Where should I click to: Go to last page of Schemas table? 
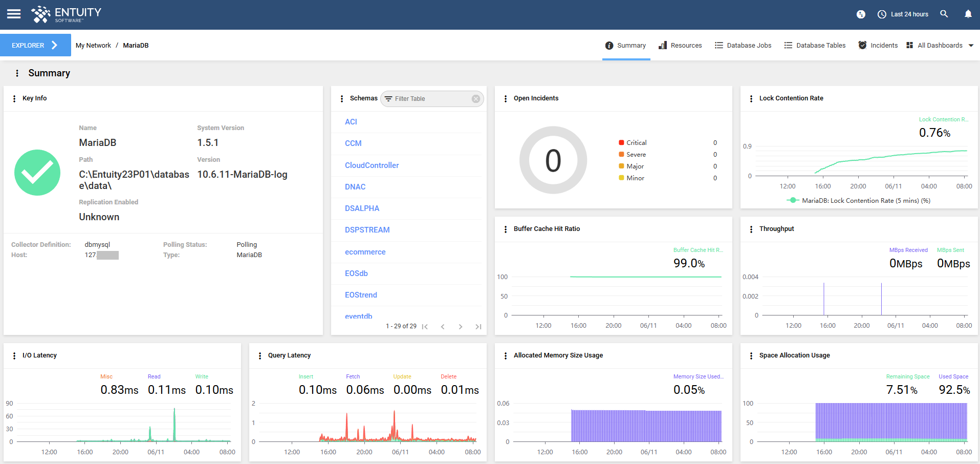tap(478, 327)
